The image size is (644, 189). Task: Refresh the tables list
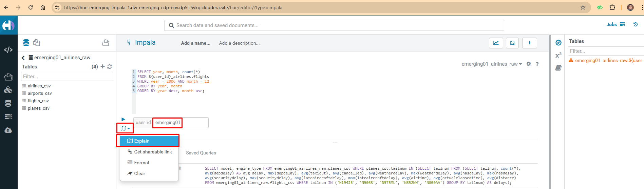point(110,67)
